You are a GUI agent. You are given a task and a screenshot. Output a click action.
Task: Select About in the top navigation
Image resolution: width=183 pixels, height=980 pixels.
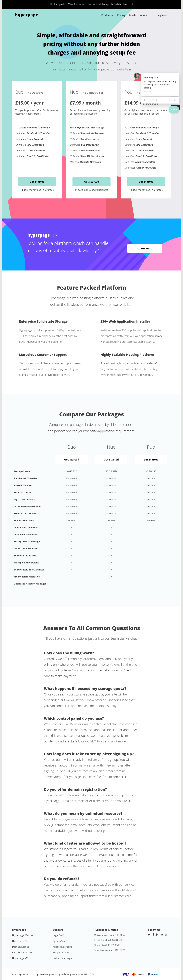click(x=144, y=15)
